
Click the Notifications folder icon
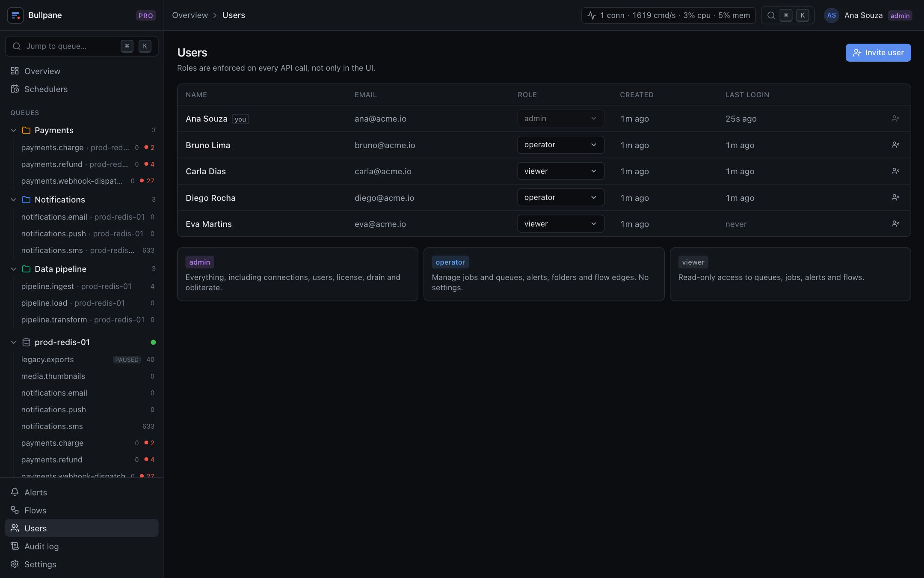coord(26,200)
